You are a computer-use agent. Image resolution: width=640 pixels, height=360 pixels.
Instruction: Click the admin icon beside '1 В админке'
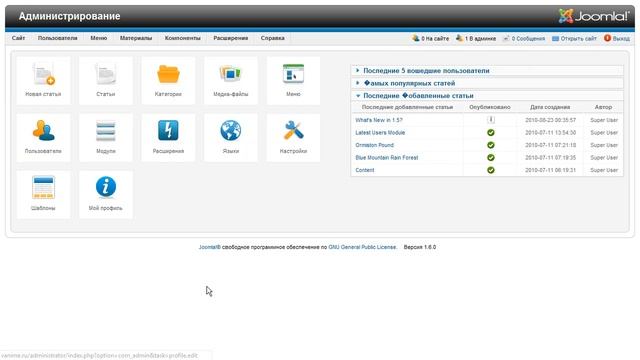(459, 38)
